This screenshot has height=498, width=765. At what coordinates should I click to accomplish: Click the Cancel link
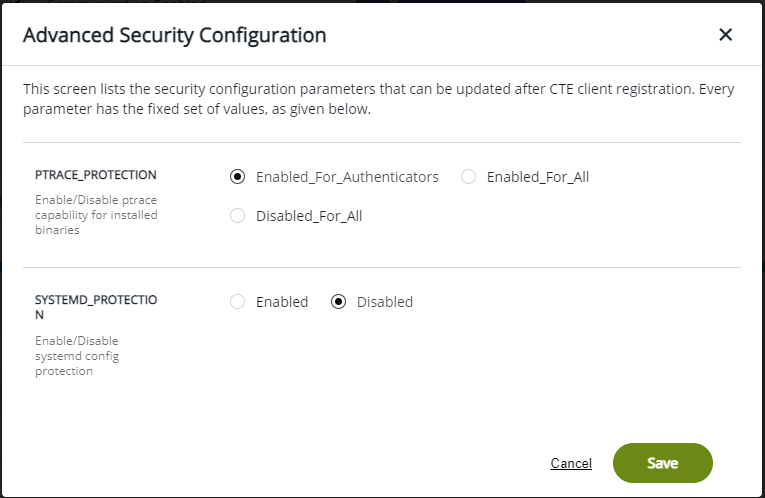pos(571,463)
